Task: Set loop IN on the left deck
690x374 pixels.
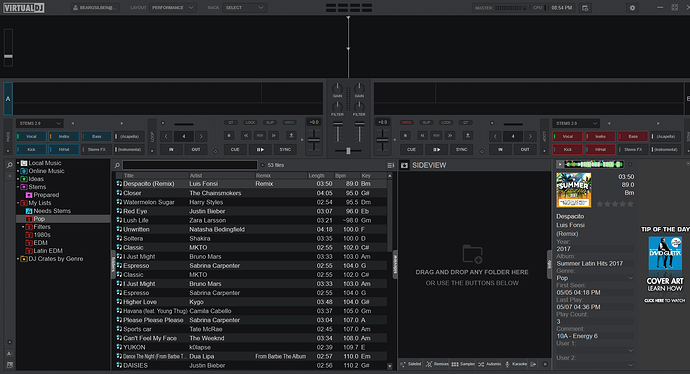Action: 171,150
